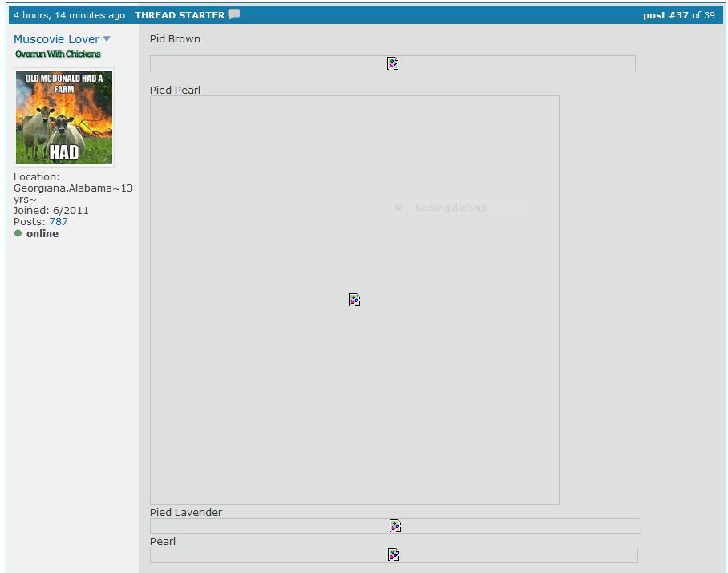
Task: Click the Pied Pearl caption text
Action: pyautogui.click(x=175, y=90)
